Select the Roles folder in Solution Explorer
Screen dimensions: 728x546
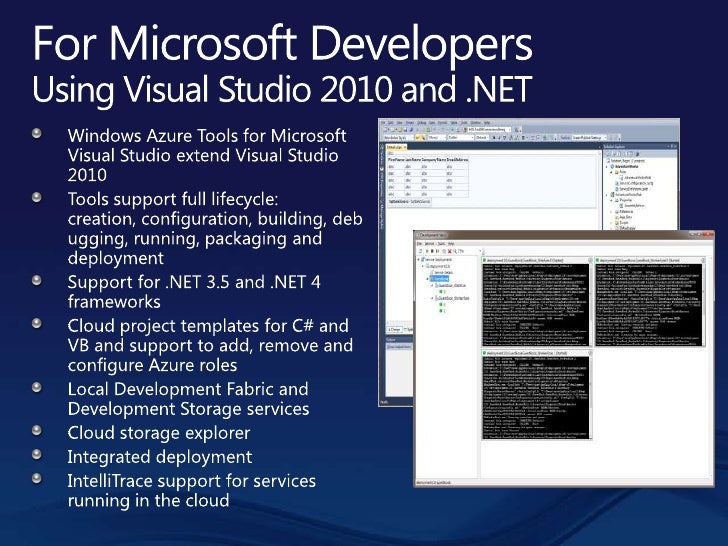[x=620, y=172]
